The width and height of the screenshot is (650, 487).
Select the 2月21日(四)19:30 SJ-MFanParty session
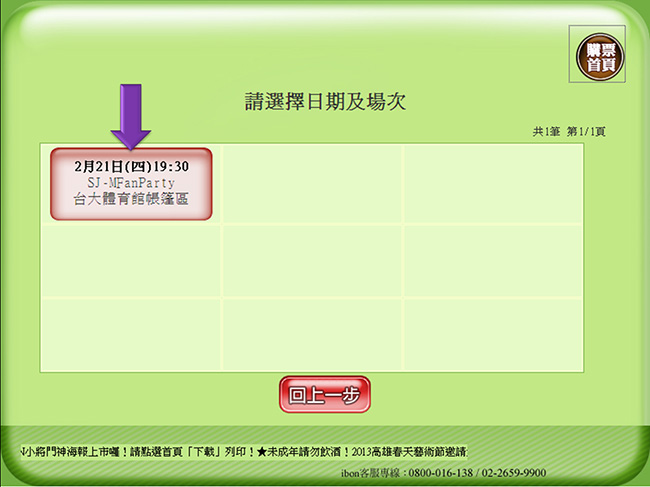pyautogui.click(x=131, y=184)
